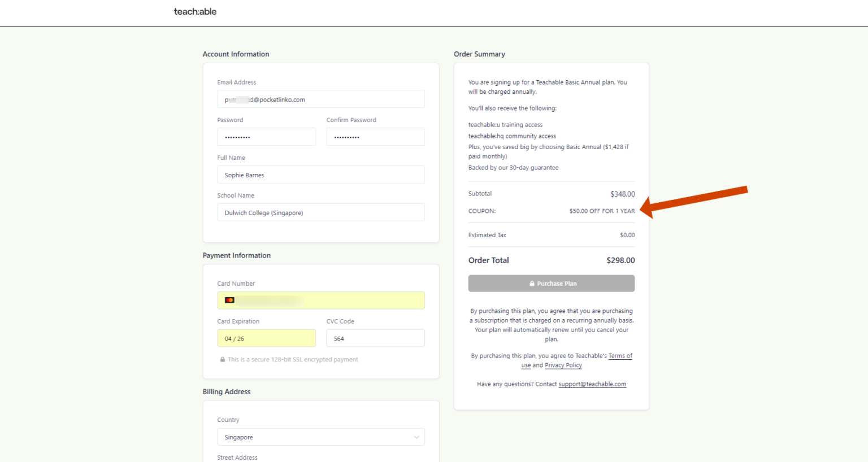Viewport: 868px width, 462px height.
Task: Click the lock icon on Purchase Plan
Action: coord(532,284)
